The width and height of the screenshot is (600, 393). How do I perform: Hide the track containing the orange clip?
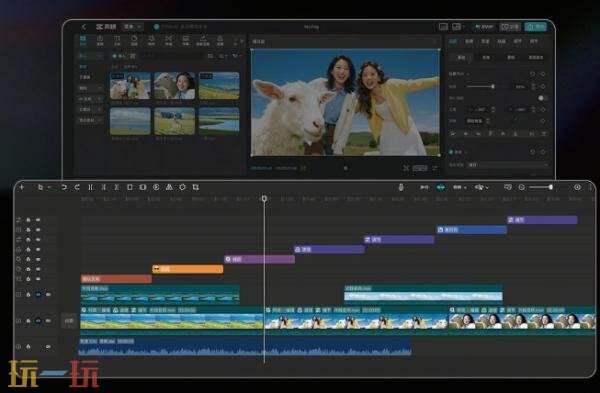(x=38, y=269)
